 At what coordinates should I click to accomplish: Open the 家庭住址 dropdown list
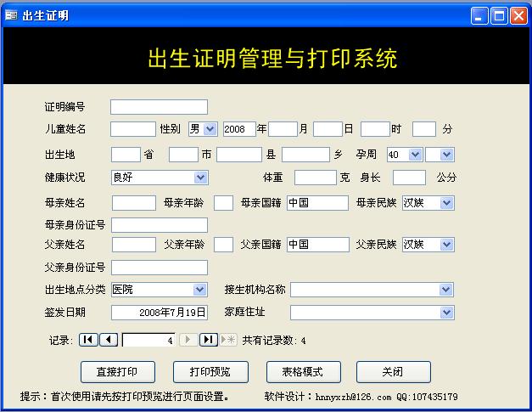click(x=446, y=313)
